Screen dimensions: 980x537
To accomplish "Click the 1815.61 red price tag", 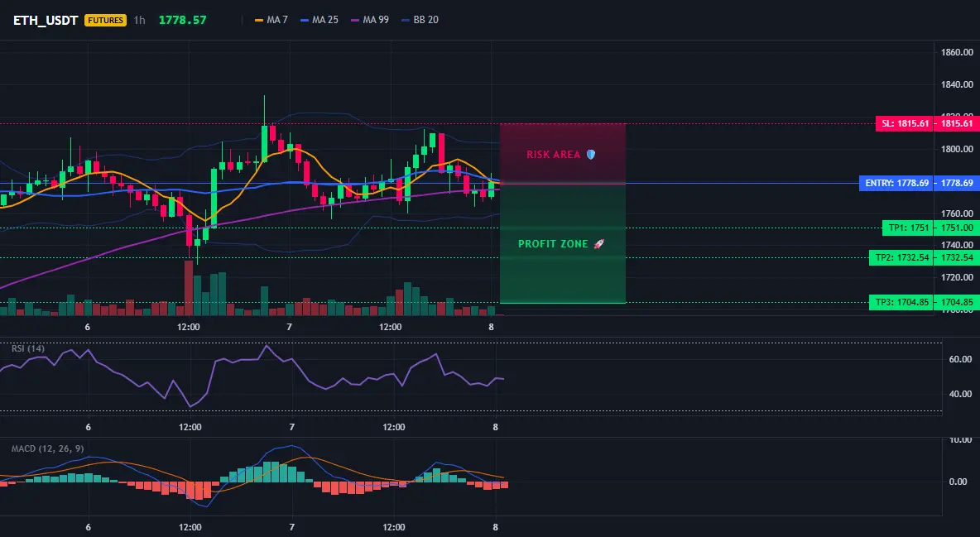I will pyautogui.click(x=957, y=123).
